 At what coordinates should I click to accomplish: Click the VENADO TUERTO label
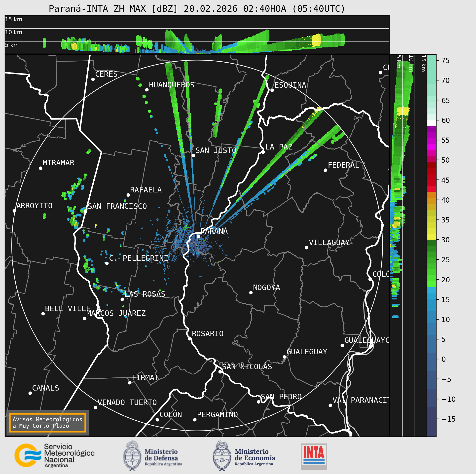(127, 402)
